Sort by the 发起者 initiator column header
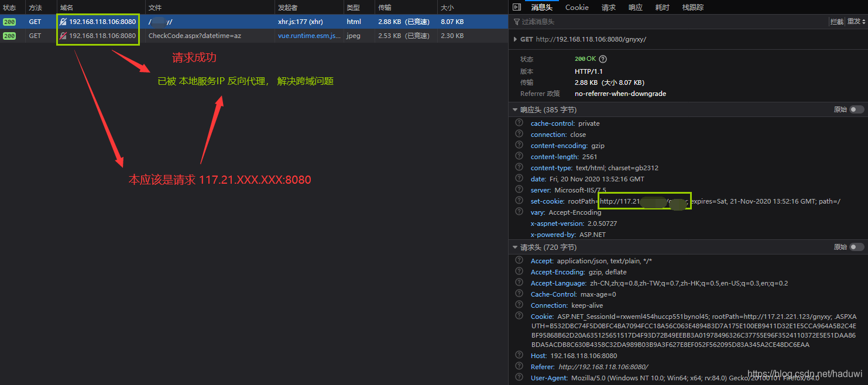 click(x=309, y=7)
